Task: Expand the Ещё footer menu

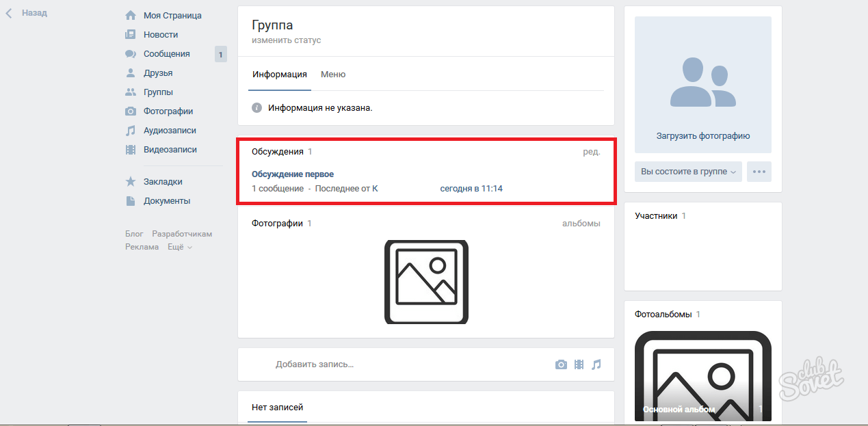Action: point(180,247)
